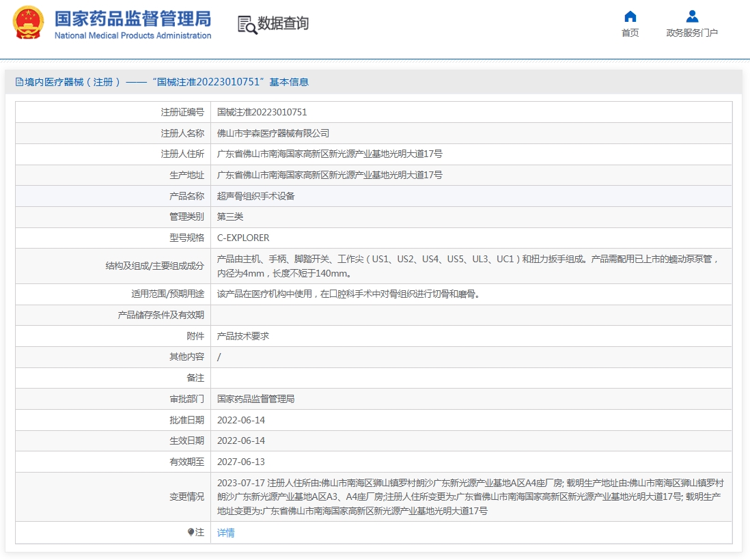750x560 pixels.
Task: Click the 生产地址 address value
Action: (x=329, y=175)
